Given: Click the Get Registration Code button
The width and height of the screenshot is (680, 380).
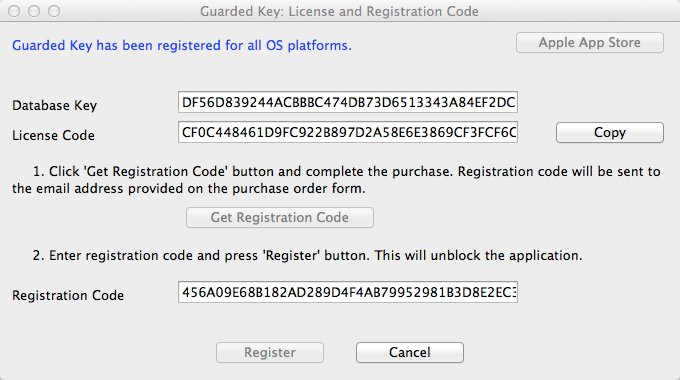Looking at the screenshot, I should coord(280,217).
